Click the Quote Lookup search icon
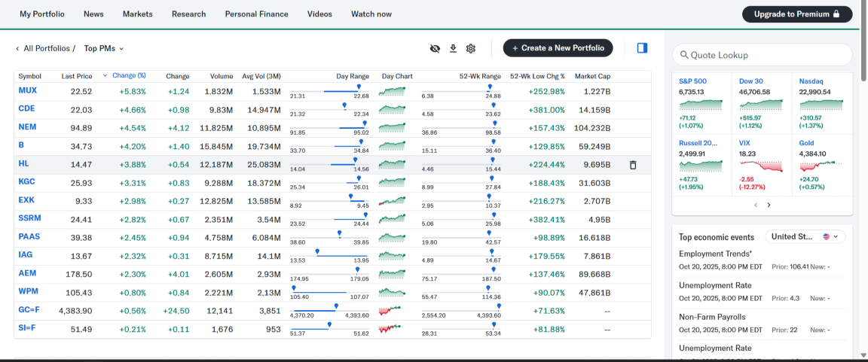 pyautogui.click(x=684, y=55)
